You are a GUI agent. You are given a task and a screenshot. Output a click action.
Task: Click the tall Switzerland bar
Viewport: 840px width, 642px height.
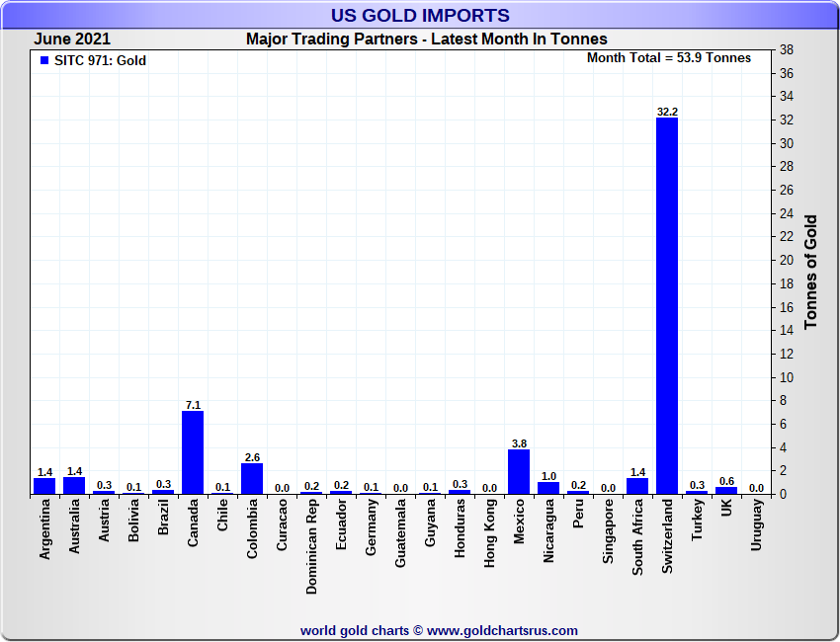[x=667, y=306]
